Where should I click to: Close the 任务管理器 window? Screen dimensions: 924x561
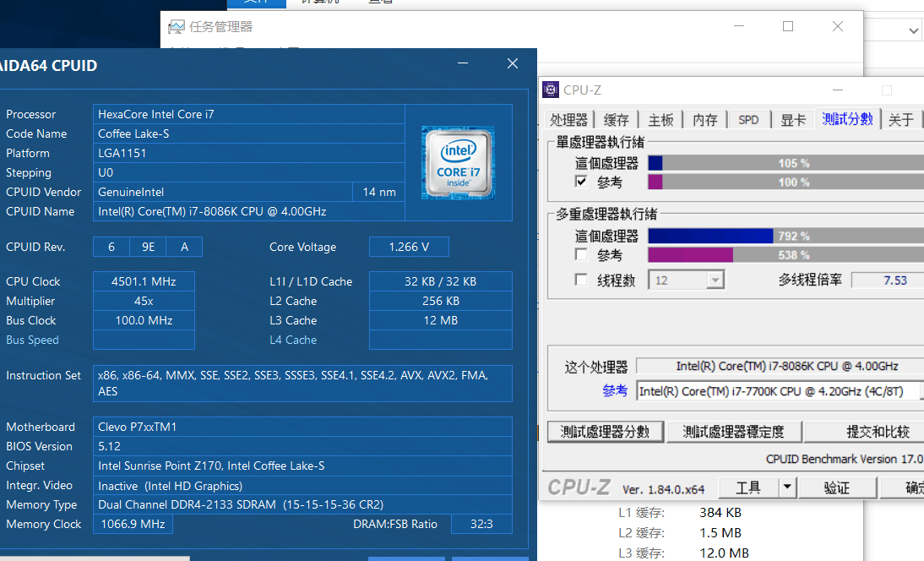pyautogui.click(x=837, y=26)
